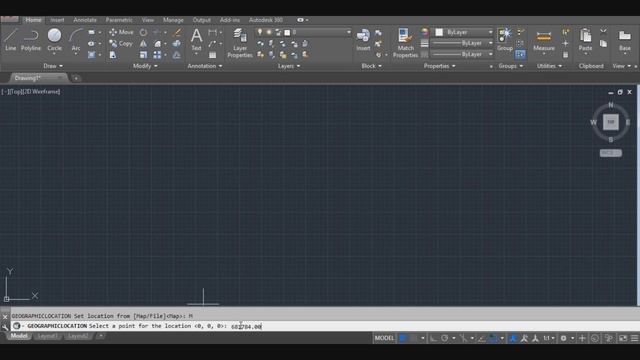Click the Array tool icon
This screenshot has height=360, width=640.
coord(157,55)
